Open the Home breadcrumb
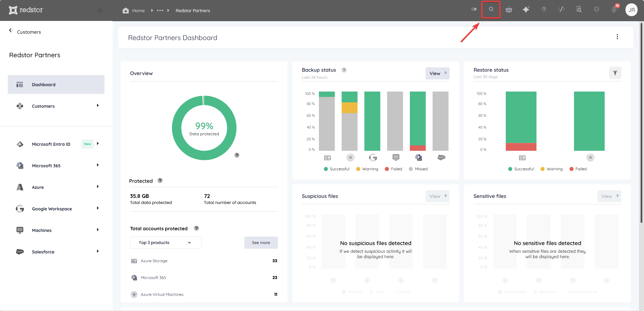Image resolution: width=644 pixels, height=311 pixels. point(134,10)
